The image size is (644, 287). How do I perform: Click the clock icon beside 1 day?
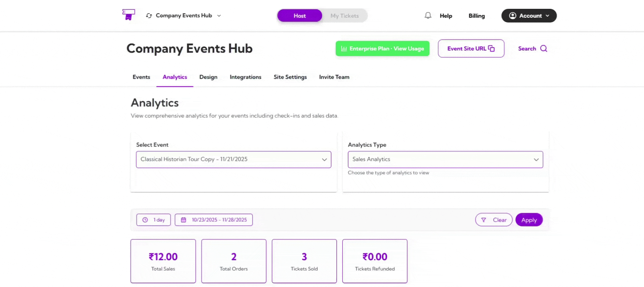pos(145,220)
